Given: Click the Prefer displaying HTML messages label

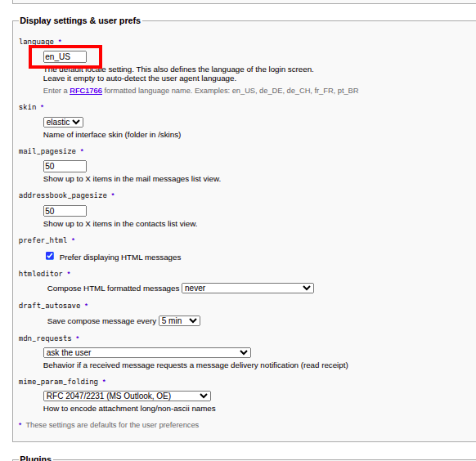Looking at the screenshot, I should coord(120,257).
